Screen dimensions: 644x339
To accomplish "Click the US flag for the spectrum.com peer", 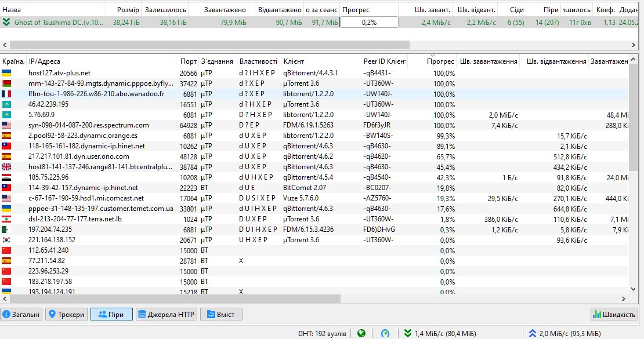I will (6, 125).
